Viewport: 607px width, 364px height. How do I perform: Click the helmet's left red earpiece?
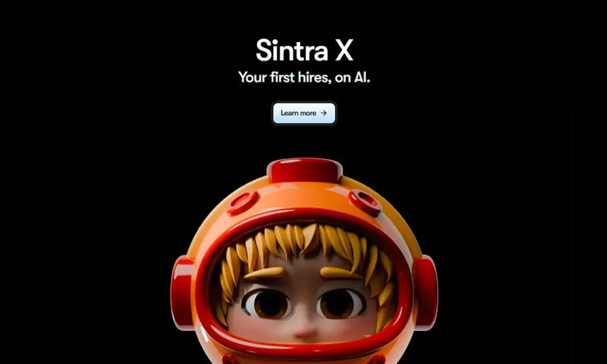[183, 292]
